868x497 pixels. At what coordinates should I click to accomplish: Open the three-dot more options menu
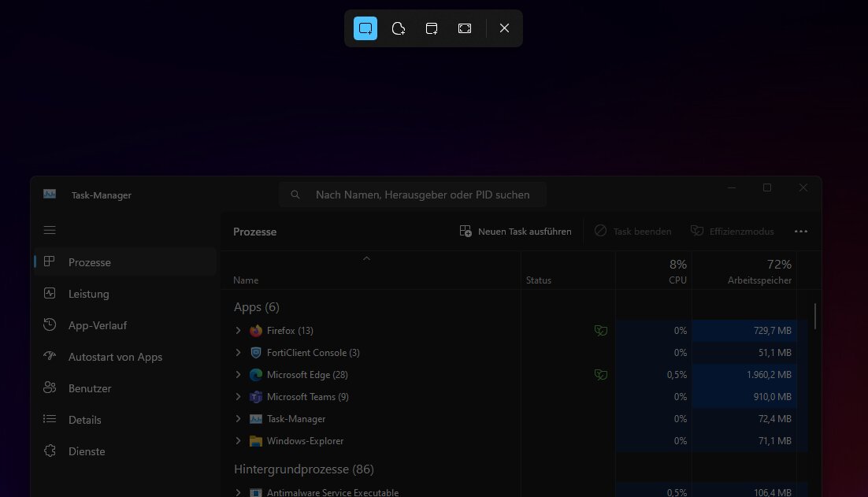pos(801,232)
